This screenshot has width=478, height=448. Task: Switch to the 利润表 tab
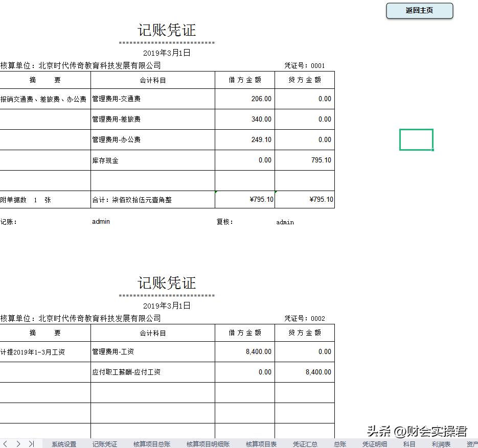tap(440, 444)
